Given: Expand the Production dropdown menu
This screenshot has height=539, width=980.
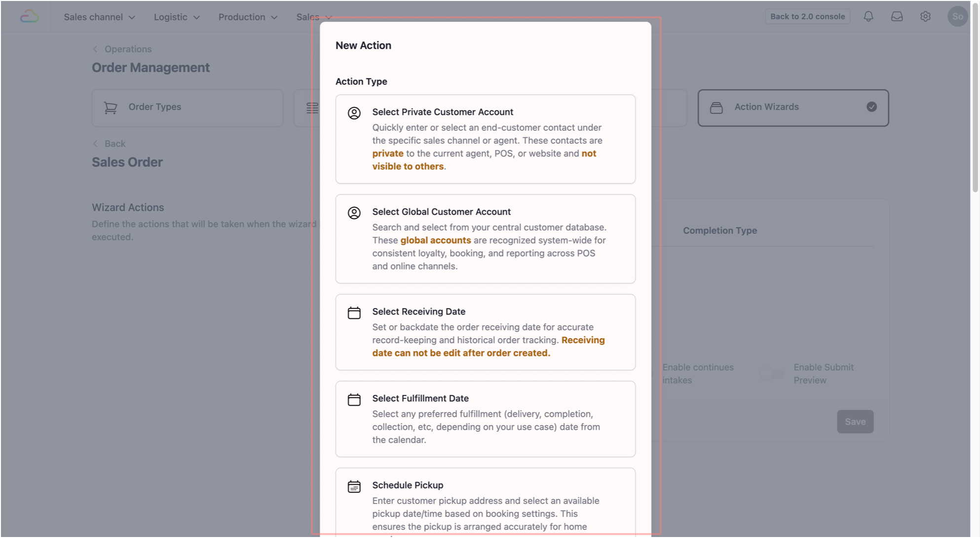Looking at the screenshot, I should pyautogui.click(x=248, y=17).
